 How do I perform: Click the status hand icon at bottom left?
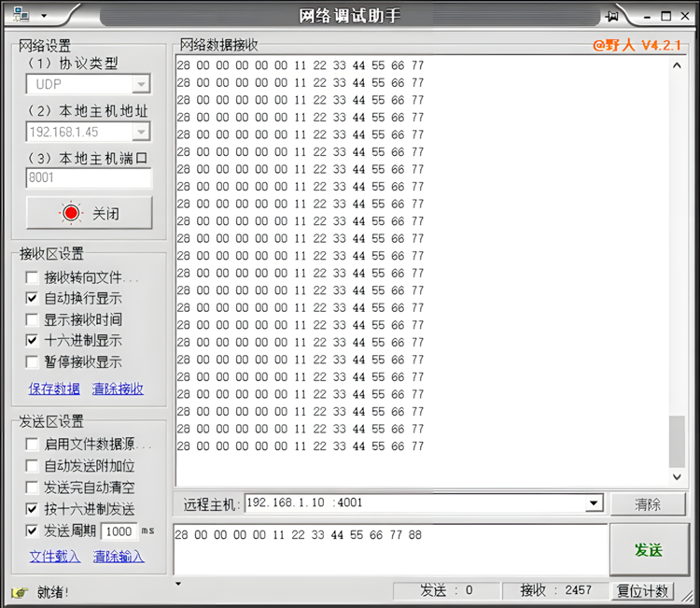(19, 592)
